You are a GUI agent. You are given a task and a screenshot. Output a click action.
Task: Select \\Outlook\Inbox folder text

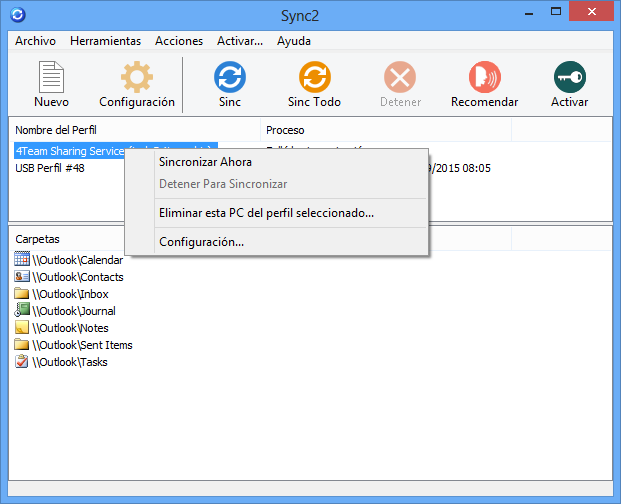click(70, 294)
